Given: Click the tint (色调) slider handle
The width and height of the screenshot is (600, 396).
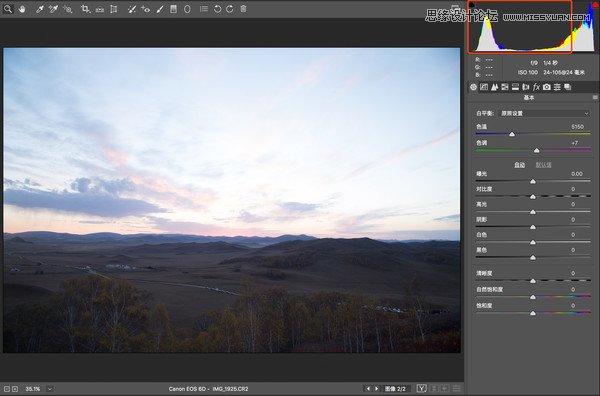Looking at the screenshot, I should pyautogui.click(x=536, y=150).
